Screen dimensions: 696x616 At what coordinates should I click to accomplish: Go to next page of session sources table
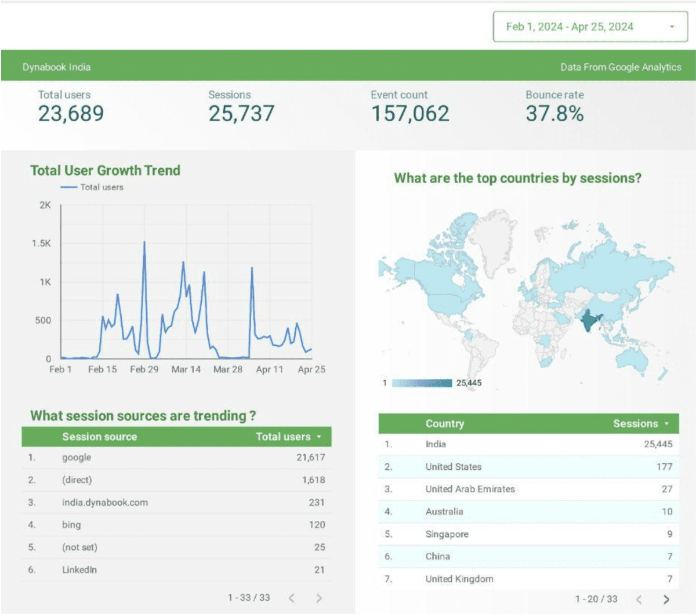[318, 598]
